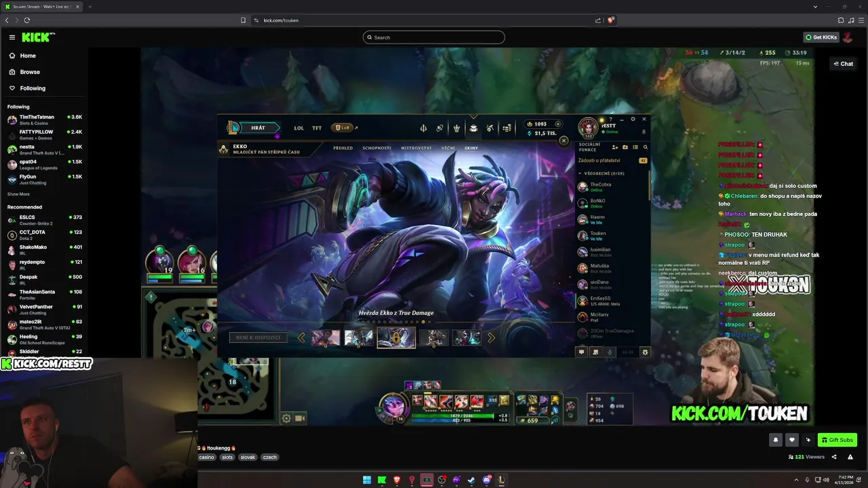
Task: Collapse the Chat panel
Action: pos(844,64)
